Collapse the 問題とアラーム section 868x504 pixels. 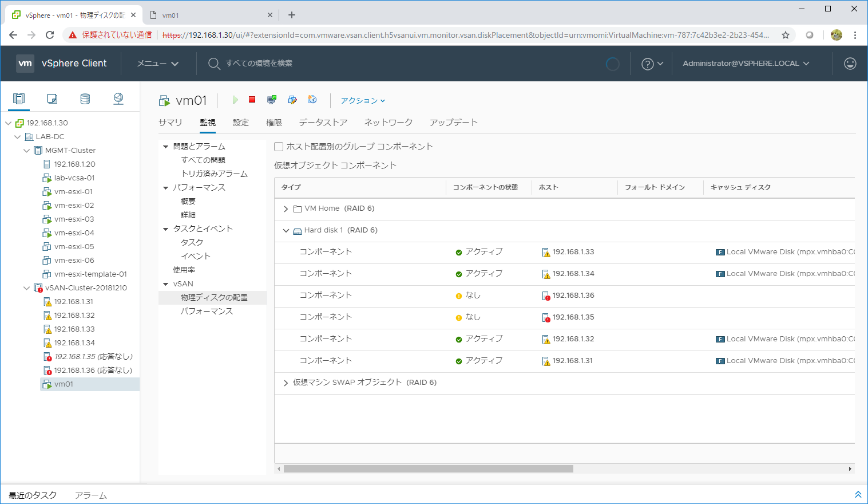166,147
